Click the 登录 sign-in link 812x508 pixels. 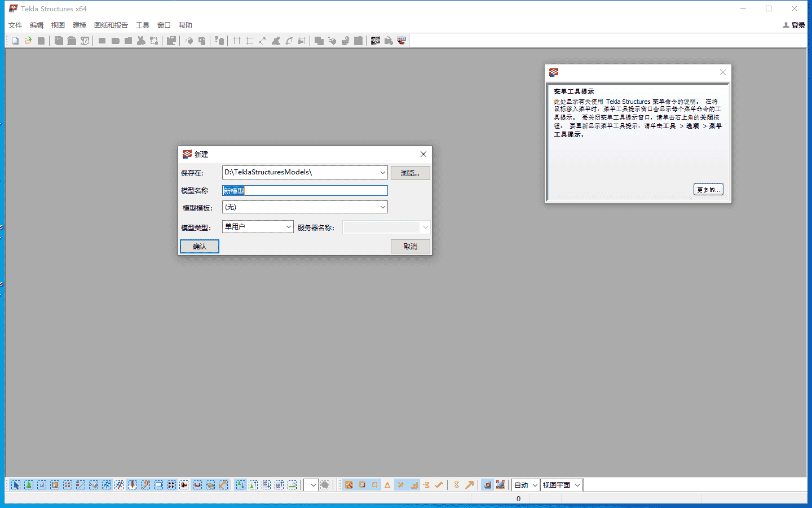[x=794, y=25]
